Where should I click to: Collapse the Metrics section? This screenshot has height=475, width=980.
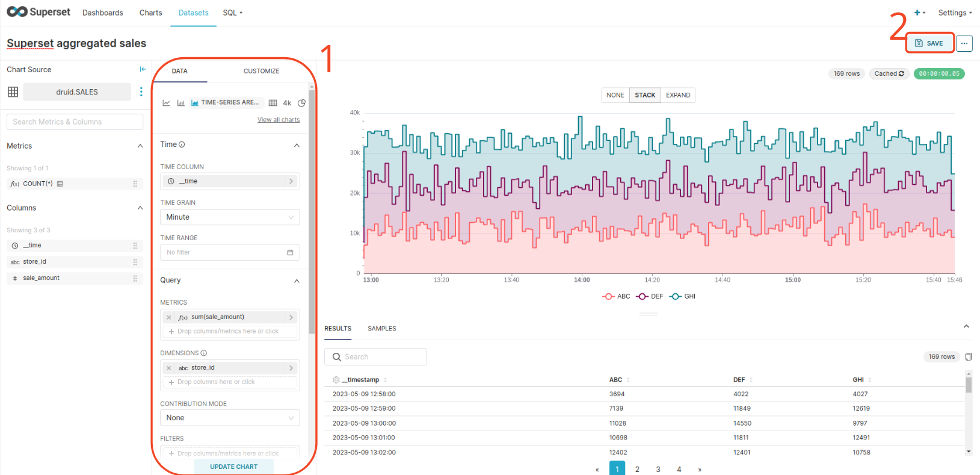(x=140, y=146)
